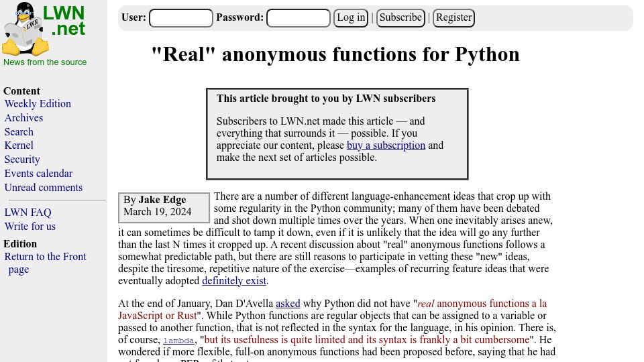Viewport: 644px width, 362px height.
Task: Click the Edition sidebar heading
Action: tap(20, 244)
